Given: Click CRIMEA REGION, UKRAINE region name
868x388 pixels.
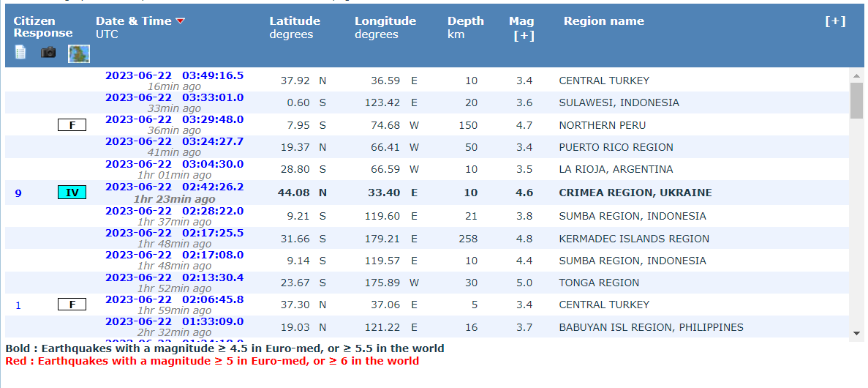Looking at the screenshot, I should [x=635, y=193].
